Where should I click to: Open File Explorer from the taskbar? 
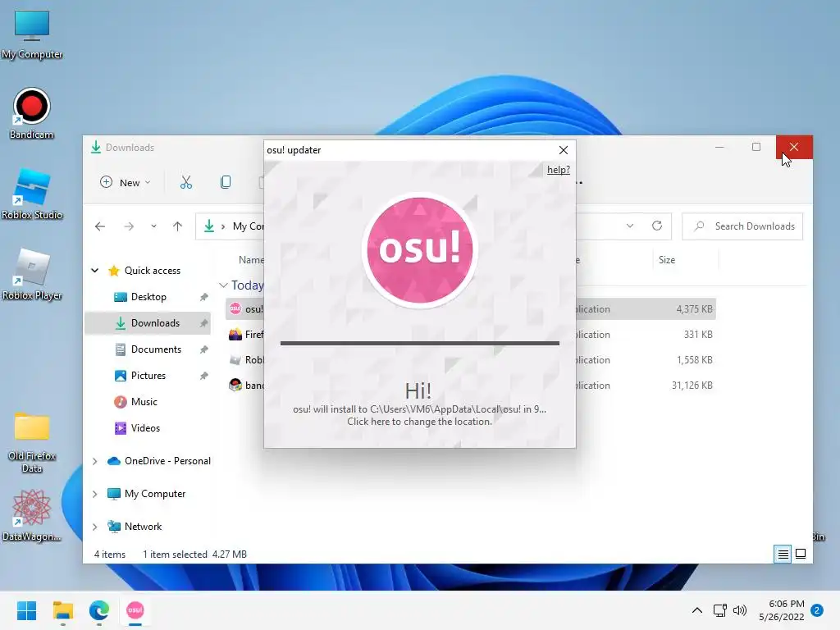point(63,610)
